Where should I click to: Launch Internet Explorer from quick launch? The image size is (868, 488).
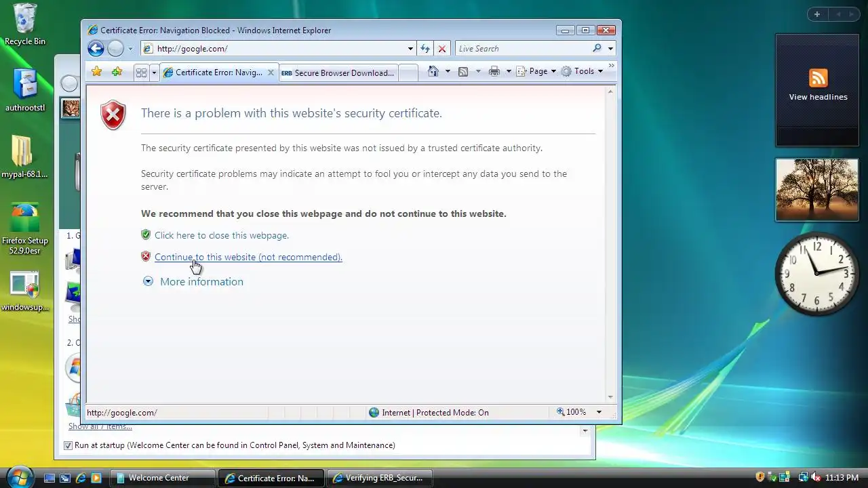tap(81, 478)
